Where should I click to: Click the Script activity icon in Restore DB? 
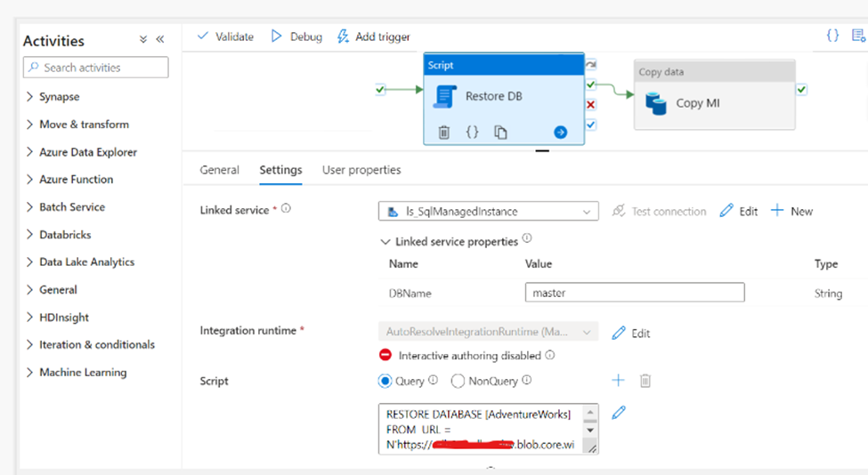pyautogui.click(x=445, y=97)
